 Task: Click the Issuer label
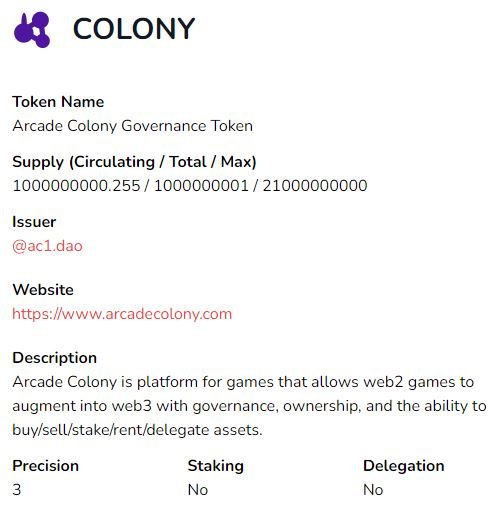34,222
